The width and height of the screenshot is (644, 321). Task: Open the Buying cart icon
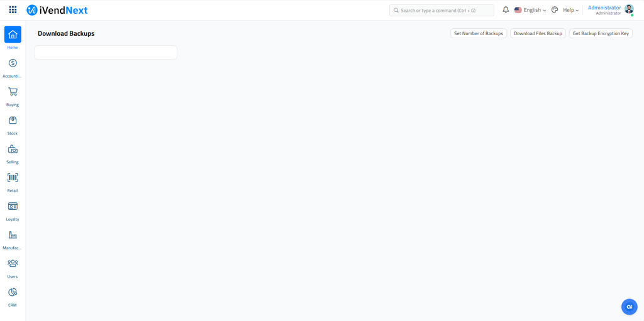click(x=13, y=92)
